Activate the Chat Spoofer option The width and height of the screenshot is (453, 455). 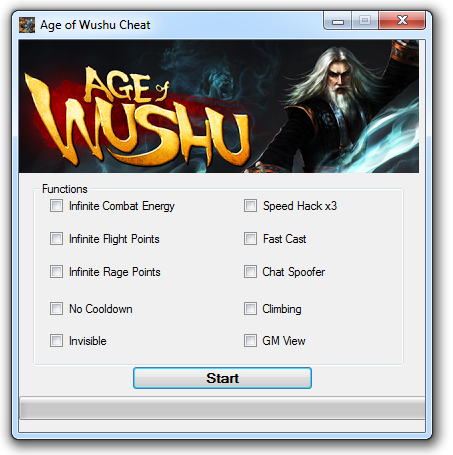point(250,272)
